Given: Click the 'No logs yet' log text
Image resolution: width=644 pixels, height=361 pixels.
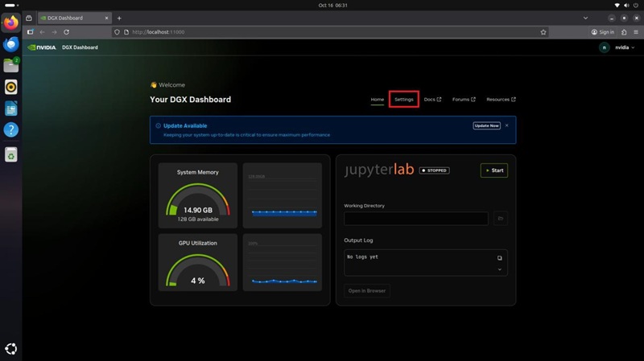Looking at the screenshot, I should pos(362,256).
